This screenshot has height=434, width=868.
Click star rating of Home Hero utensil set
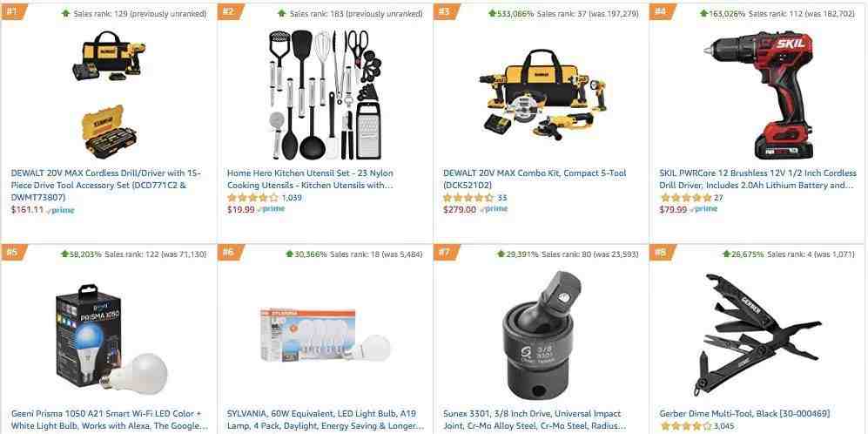(x=252, y=197)
